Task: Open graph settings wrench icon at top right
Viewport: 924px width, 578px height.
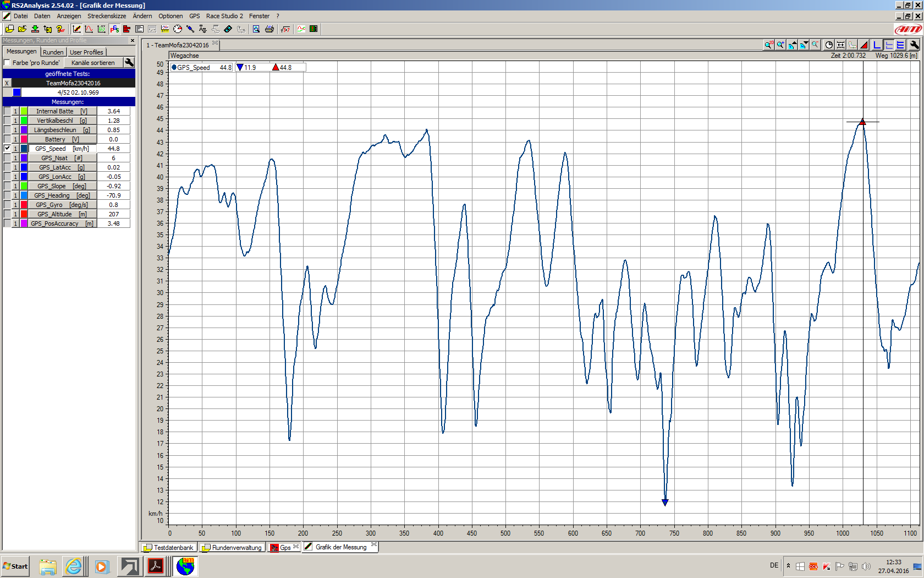Action: [914, 45]
